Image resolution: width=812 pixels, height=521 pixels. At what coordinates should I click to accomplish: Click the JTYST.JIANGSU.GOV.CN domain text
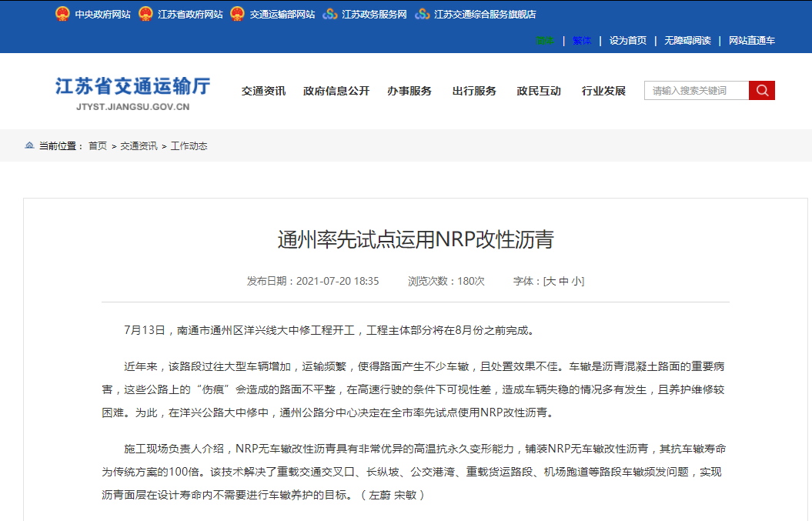click(x=132, y=107)
